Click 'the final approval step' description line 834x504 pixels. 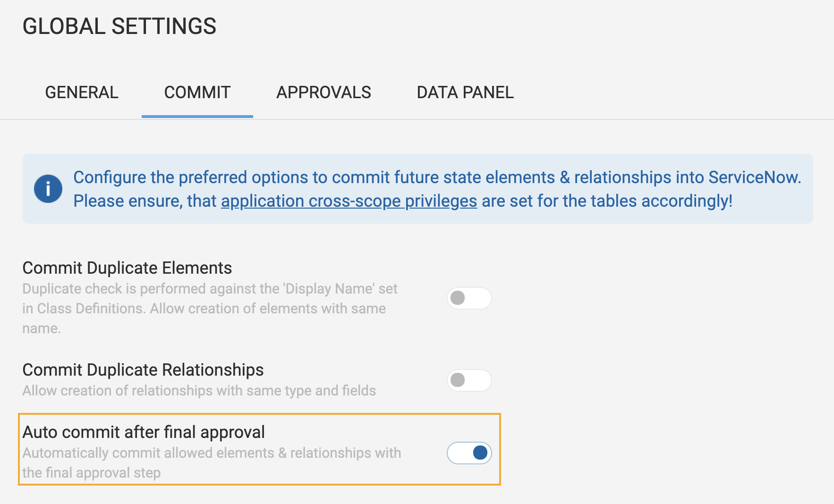(92, 473)
